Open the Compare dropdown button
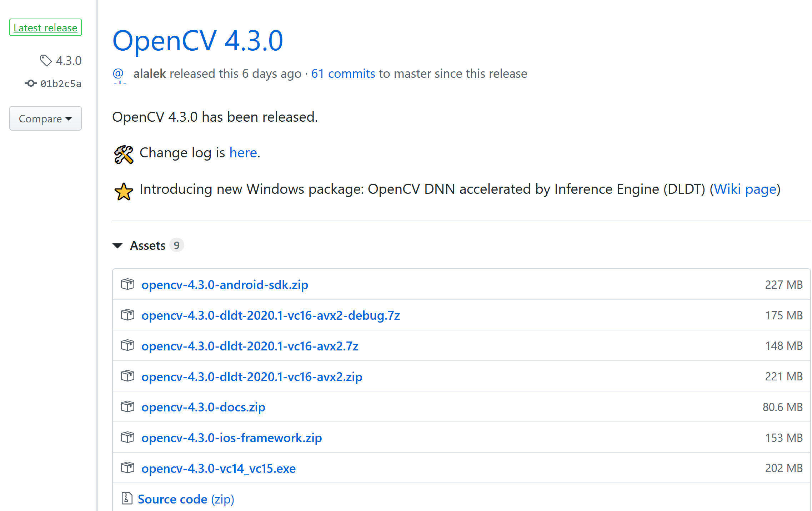The image size is (812, 511). pyautogui.click(x=45, y=118)
